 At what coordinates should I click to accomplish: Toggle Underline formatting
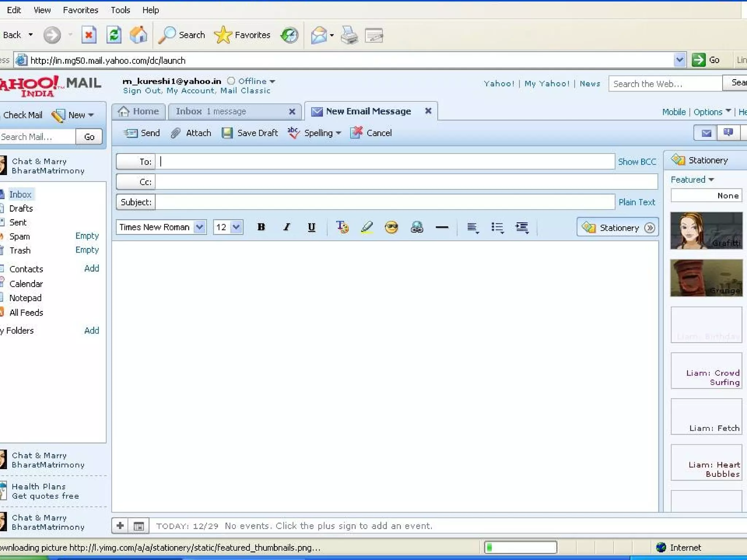tap(311, 227)
